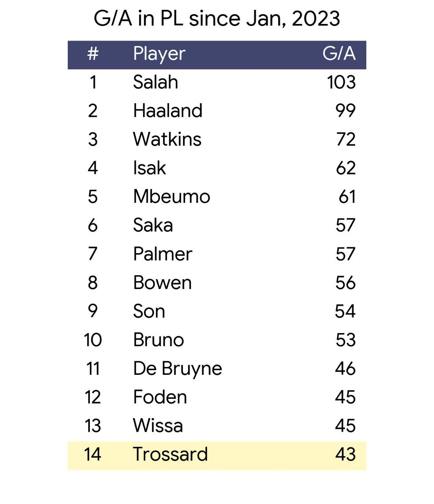Select the player name Son
Viewport: 434px width, 504px height.
[149, 311]
